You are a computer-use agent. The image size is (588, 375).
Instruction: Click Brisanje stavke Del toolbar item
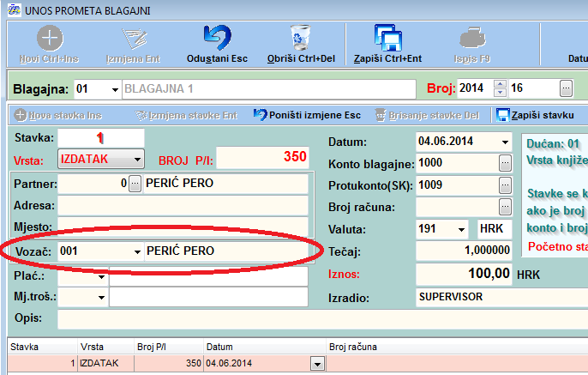428,115
